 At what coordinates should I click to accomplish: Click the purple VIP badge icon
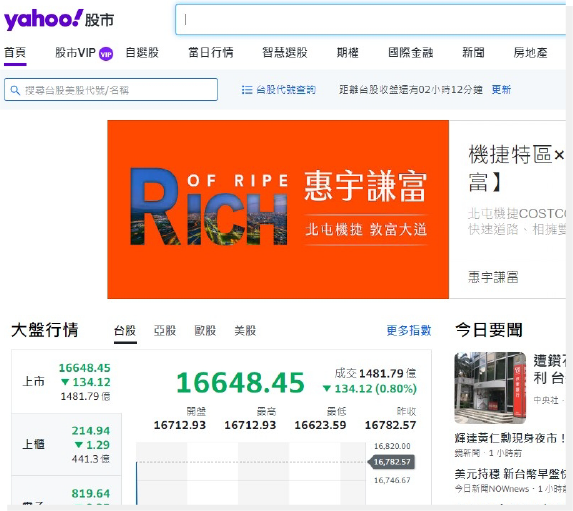(x=106, y=54)
